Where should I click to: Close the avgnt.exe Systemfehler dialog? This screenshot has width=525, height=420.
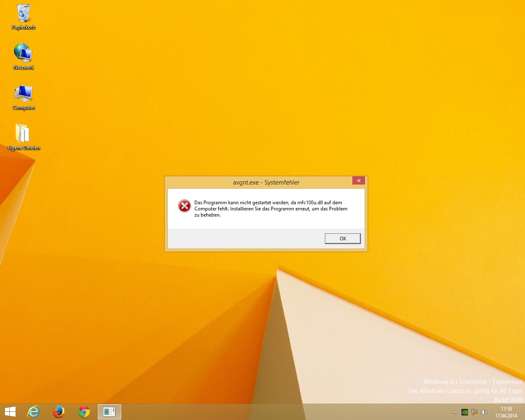pos(358,181)
